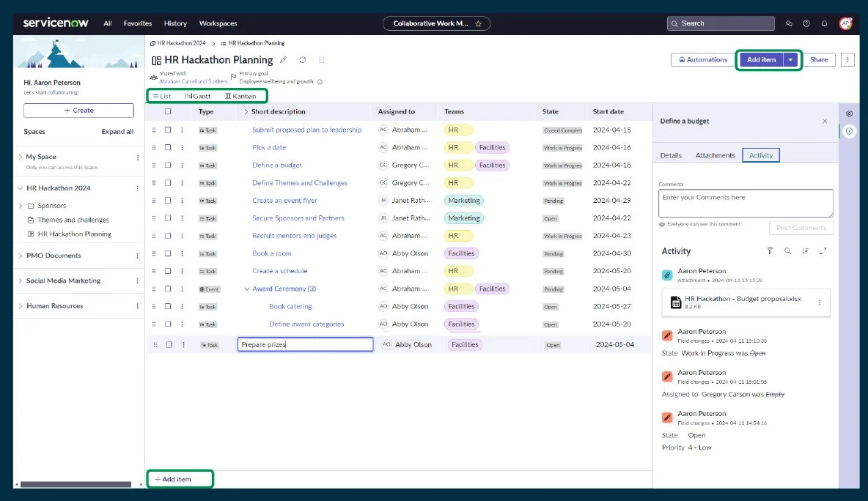Expand the PMO Documents space
This screenshot has width=868, height=501.
21,256
